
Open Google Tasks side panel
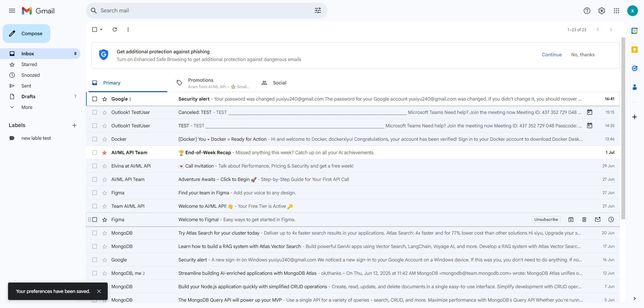tap(635, 68)
